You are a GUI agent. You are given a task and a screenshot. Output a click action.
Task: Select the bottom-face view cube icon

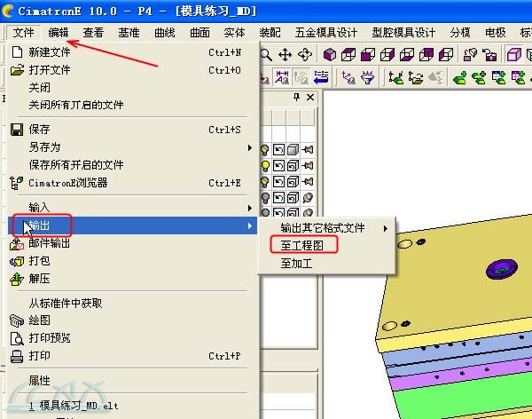[x=407, y=54]
